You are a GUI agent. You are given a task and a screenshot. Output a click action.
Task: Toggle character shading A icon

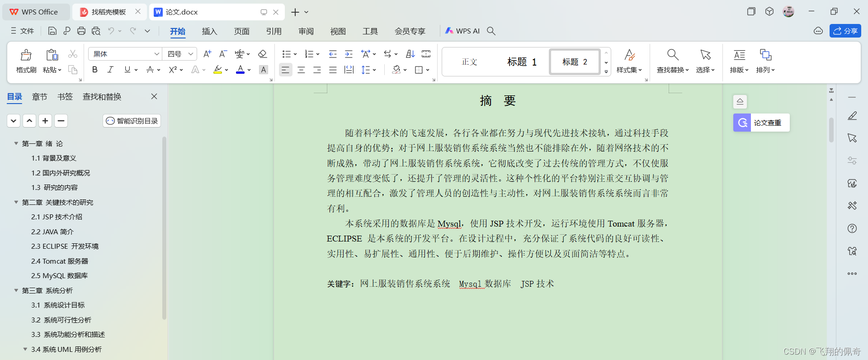tap(264, 70)
